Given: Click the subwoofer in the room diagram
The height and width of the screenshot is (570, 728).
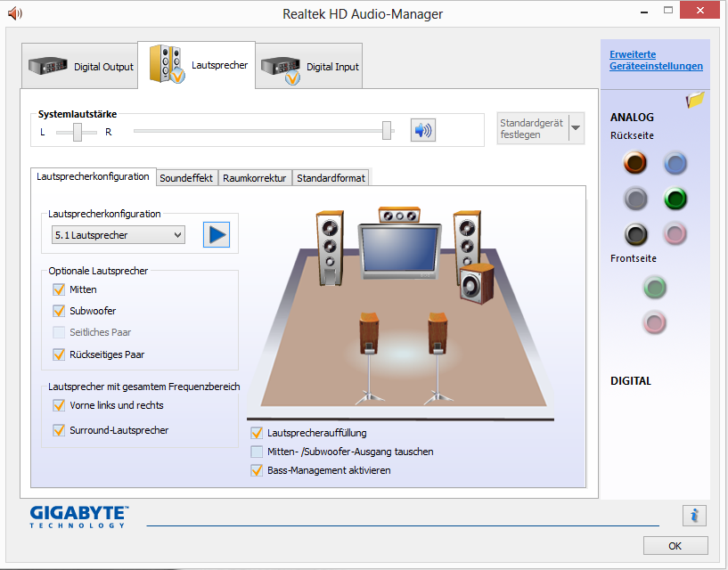Looking at the screenshot, I should click(477, 283).
